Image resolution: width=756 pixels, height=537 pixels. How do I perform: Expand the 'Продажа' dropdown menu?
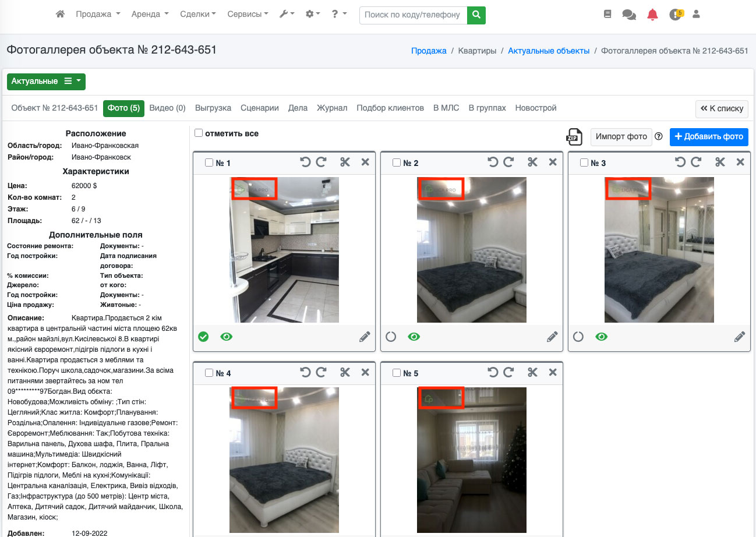point(98,15)
